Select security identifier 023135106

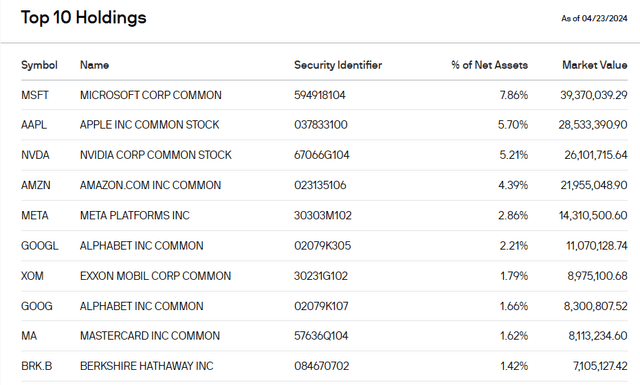click(x=320, y=185)
